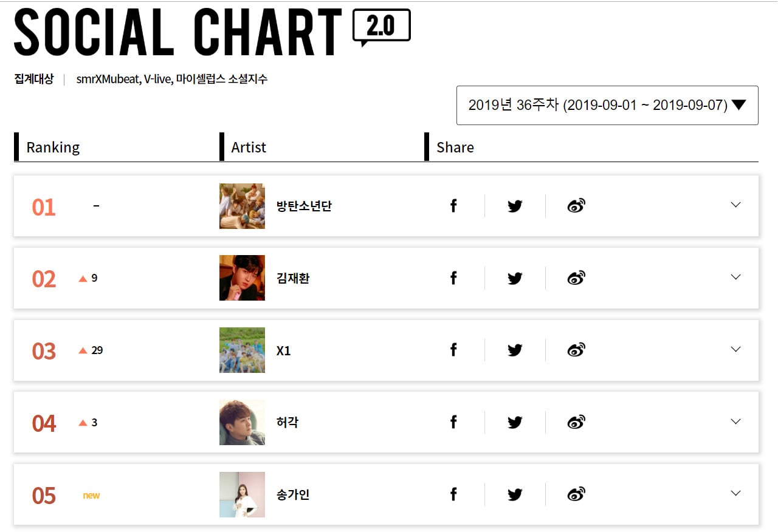Open the 송가인 artist thumbnail
This screenshot has width=778, height=532.
click(x=242, y=494)
